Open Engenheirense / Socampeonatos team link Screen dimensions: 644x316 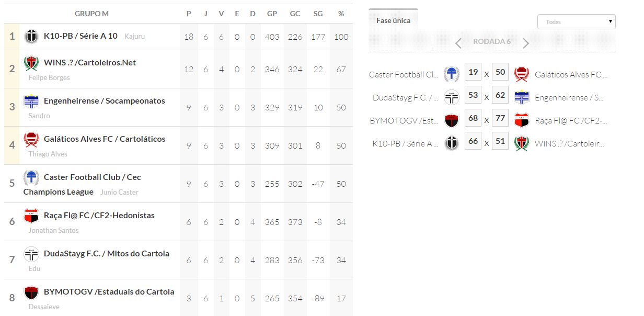(x=104, y=101)
